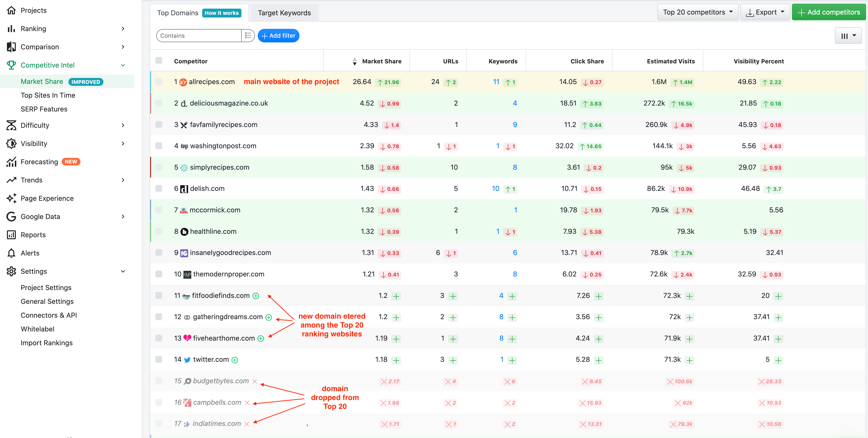The width and height of the screenshot is (868, 438).
Task: Open Project Settings
Action: (x=46, y=288)
